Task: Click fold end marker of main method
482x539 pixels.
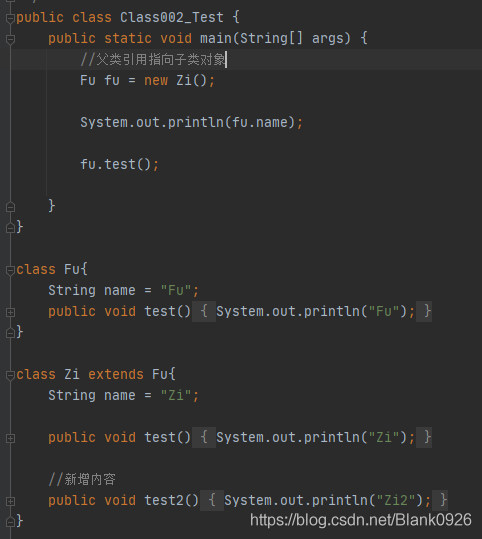Action: 10,207
